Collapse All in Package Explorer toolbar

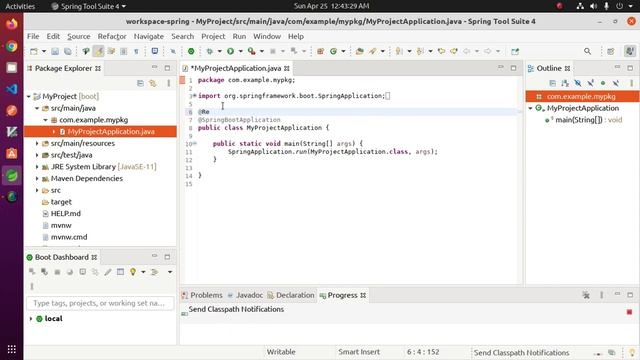[140, 83]
